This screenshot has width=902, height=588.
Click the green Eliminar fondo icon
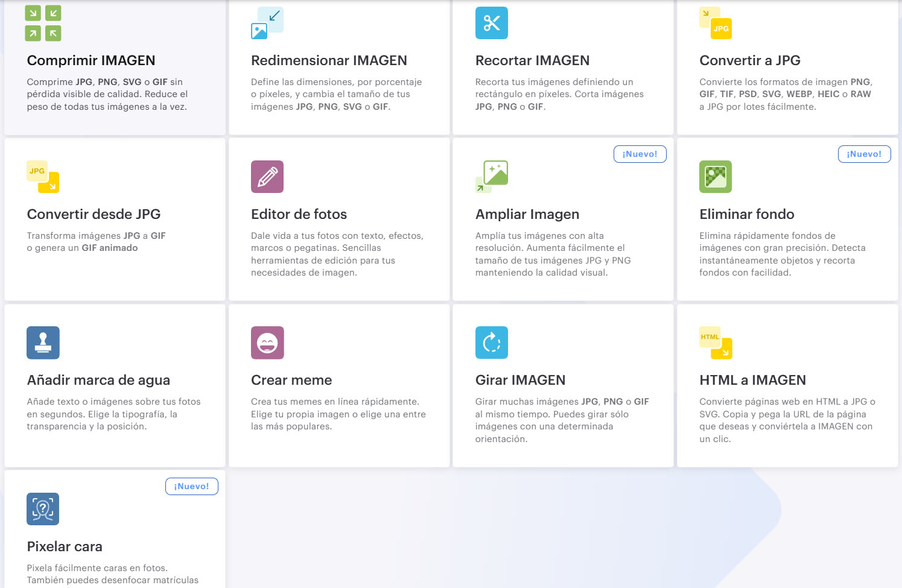click(715, 177)
